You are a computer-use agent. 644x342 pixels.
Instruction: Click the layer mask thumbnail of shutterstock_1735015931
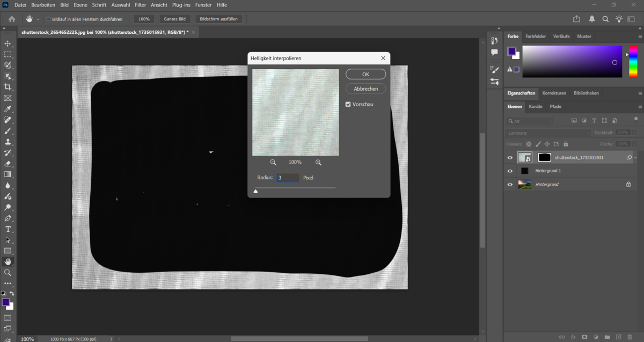point(544,157)
